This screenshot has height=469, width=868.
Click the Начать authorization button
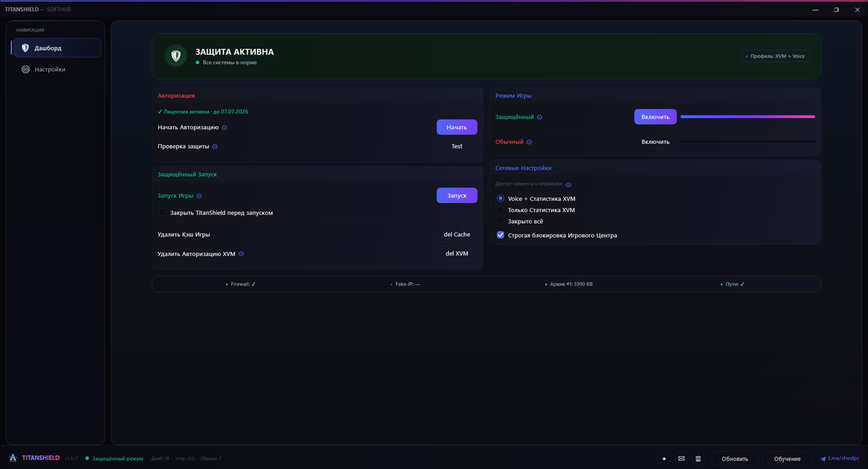tap(457, 127)
